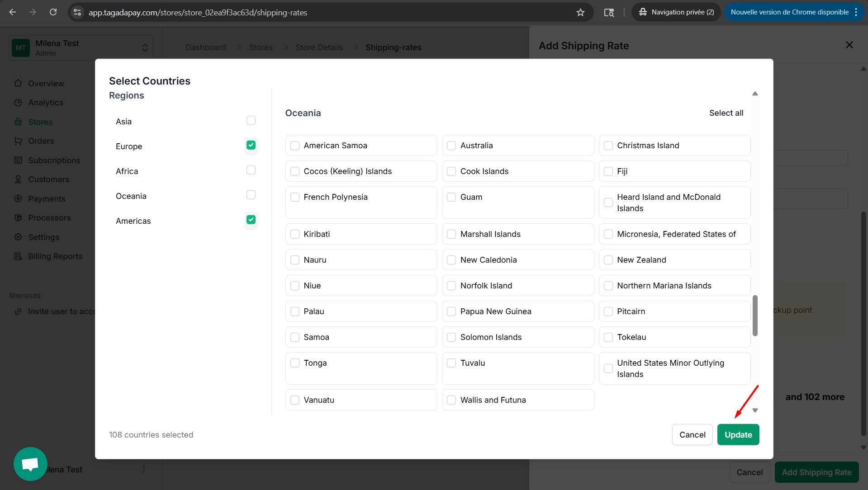Screen dimensions: 868x490
Task: Click the Payments sidebar icon
Action: pos(18,198)
